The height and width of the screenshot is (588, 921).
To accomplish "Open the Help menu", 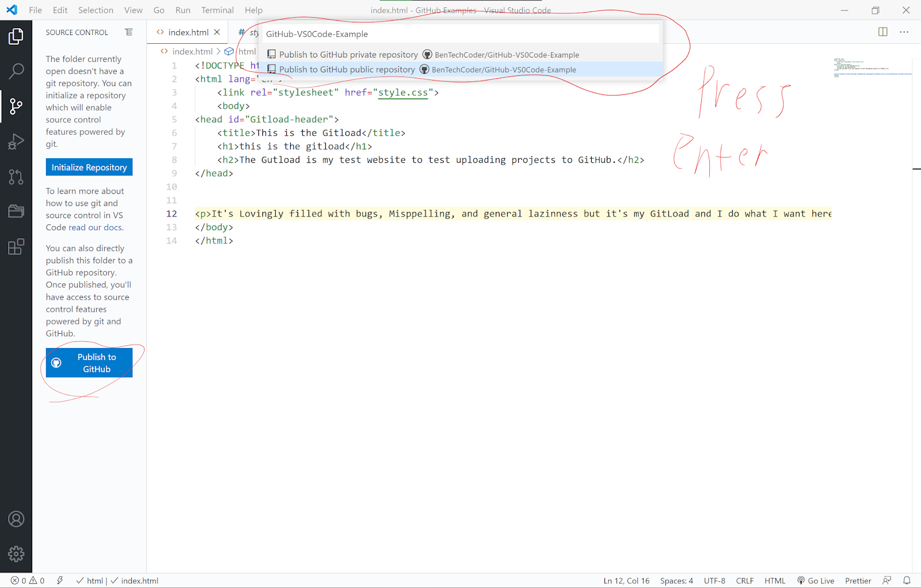I will tap(253, 10).
